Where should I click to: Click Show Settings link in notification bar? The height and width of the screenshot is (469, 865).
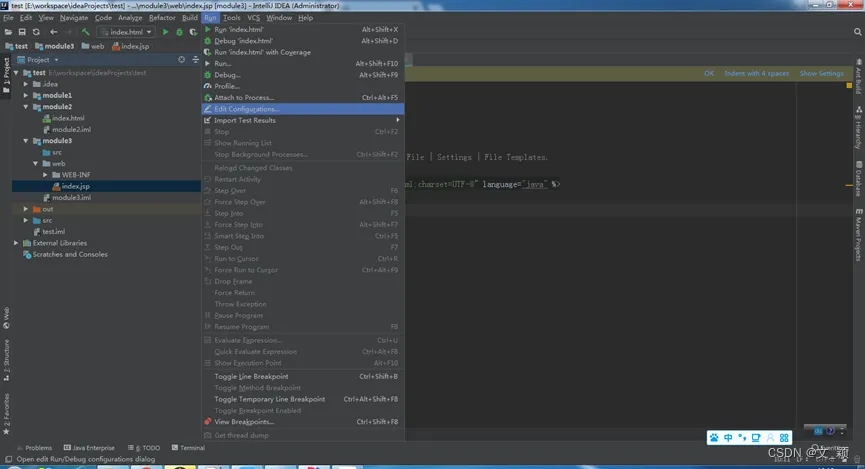[x=821, y=73]
